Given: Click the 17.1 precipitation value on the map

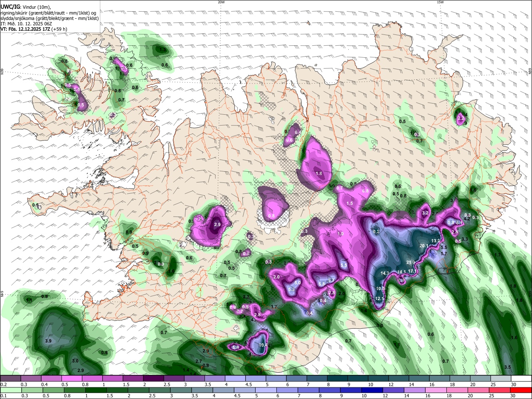Looking at the screenshot, I should (x=412, y=271).
